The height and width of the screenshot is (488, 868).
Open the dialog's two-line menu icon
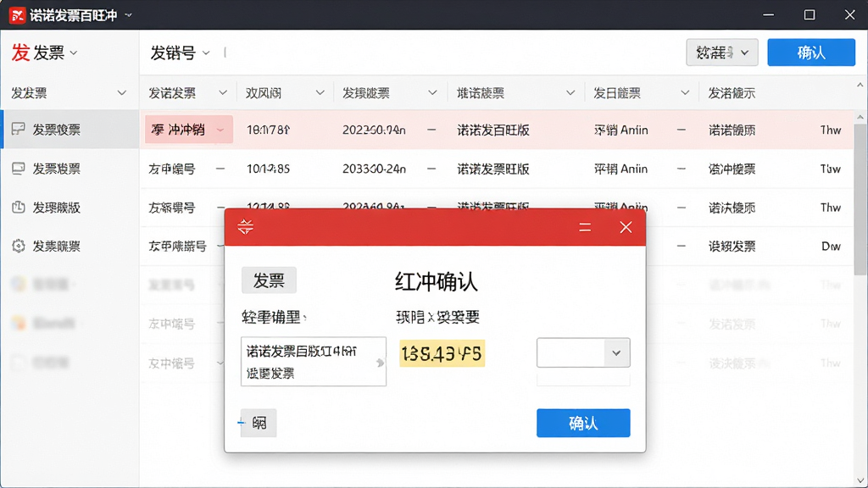click(585, 227)
